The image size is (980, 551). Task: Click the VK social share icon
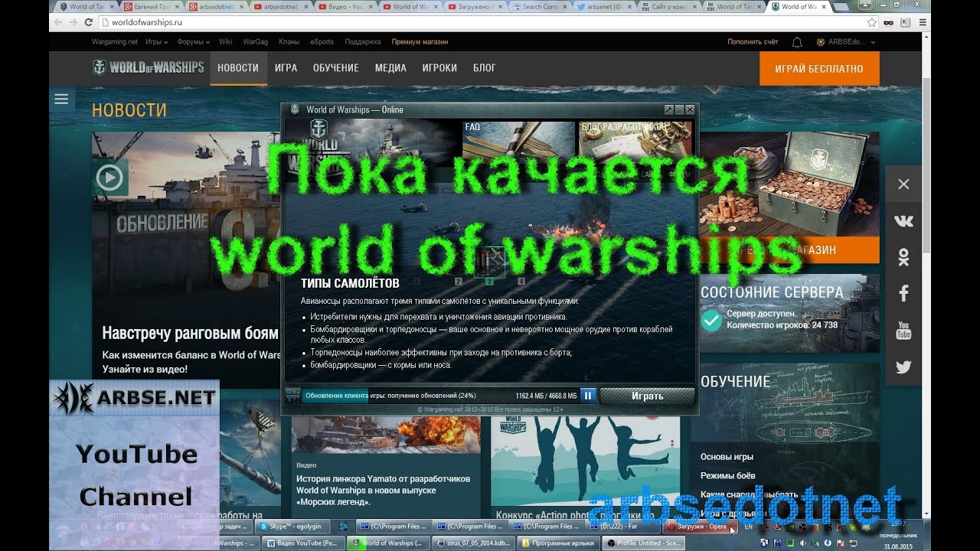pyautogui.click(x=903, y=220)
